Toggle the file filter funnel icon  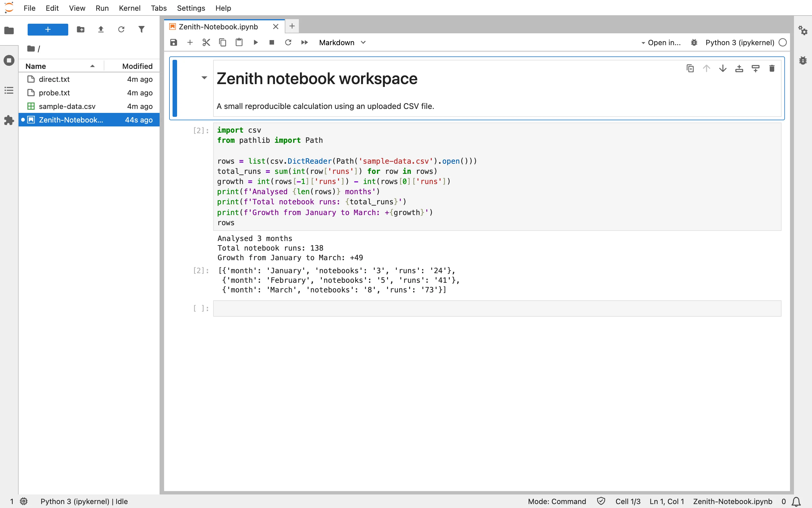(x=142, y=30)
